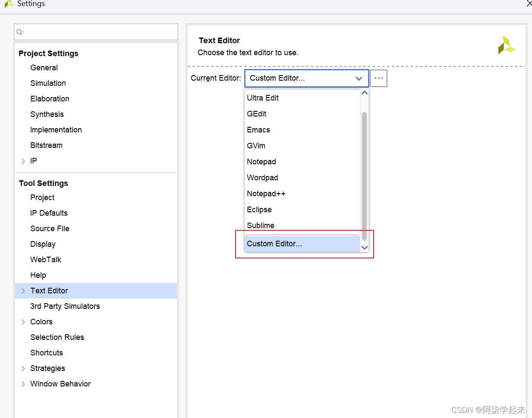532x418 pixels.
Task: Choose Eclipse from the editor list
Action: point(302,210)
